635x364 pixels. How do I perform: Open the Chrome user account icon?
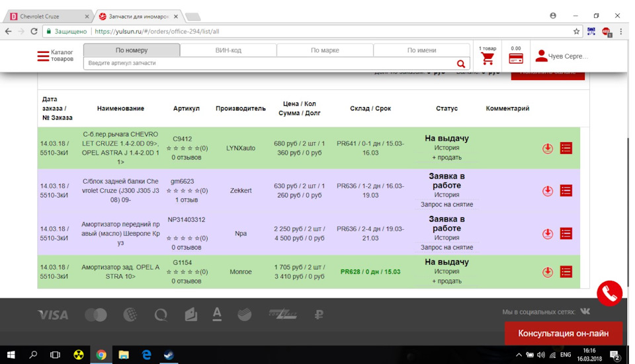click(553, 15)
